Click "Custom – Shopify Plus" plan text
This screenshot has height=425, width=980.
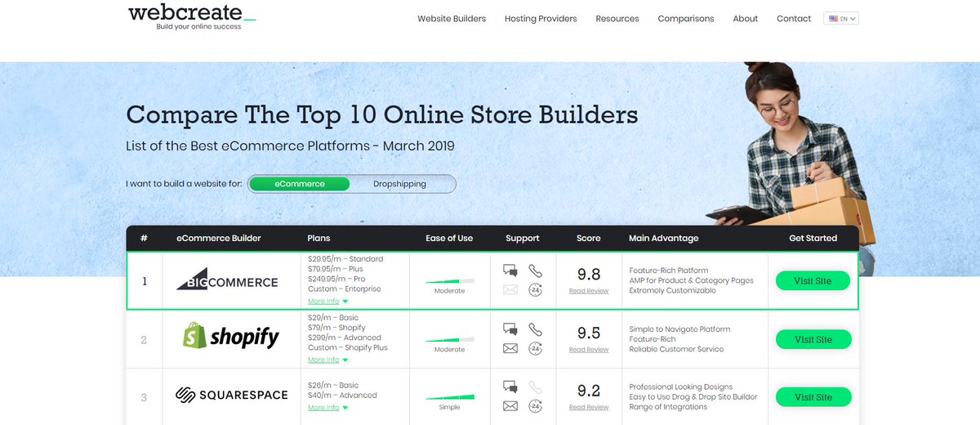(348, 348)
